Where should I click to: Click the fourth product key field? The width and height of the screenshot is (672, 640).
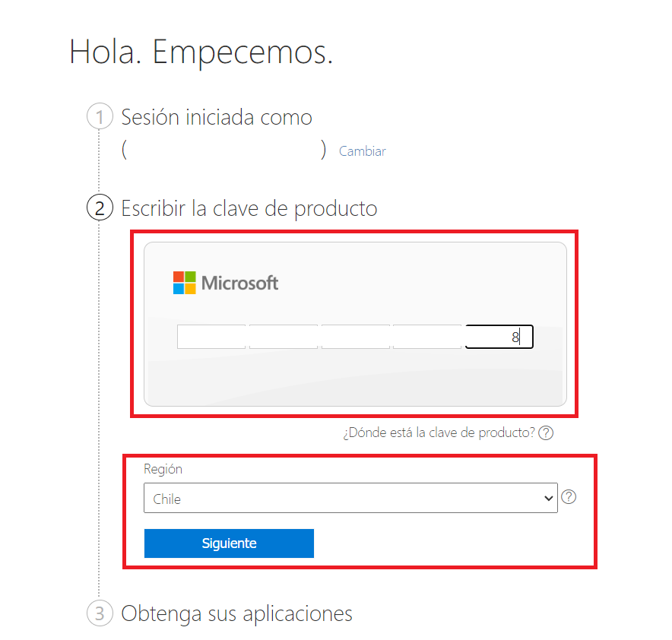[x=426, y=337]
